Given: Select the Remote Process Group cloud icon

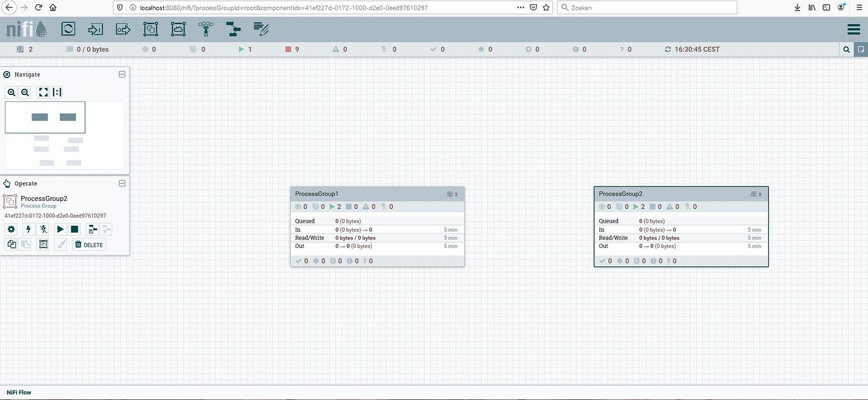Looking at the screenshot, I should (x=178, y=29).
